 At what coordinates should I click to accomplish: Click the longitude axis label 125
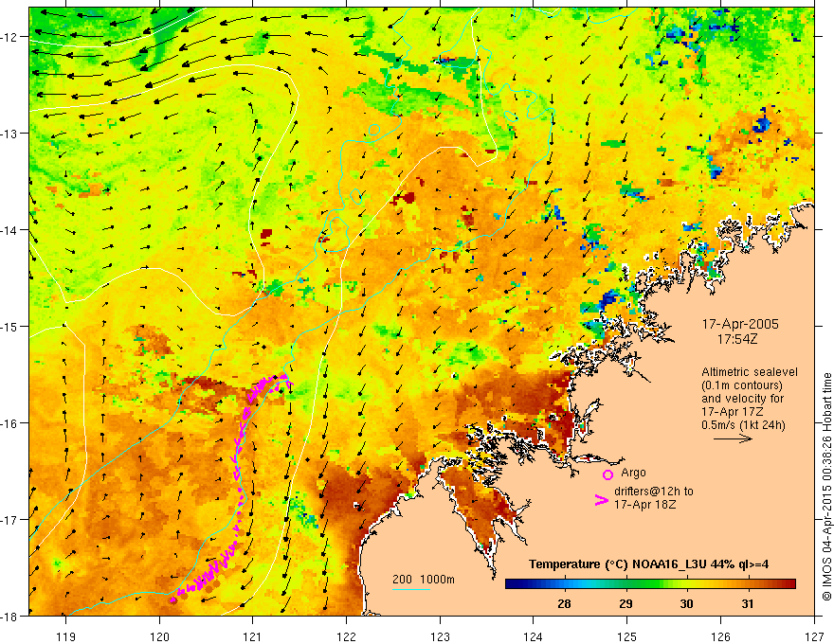[x=627, y=636]
